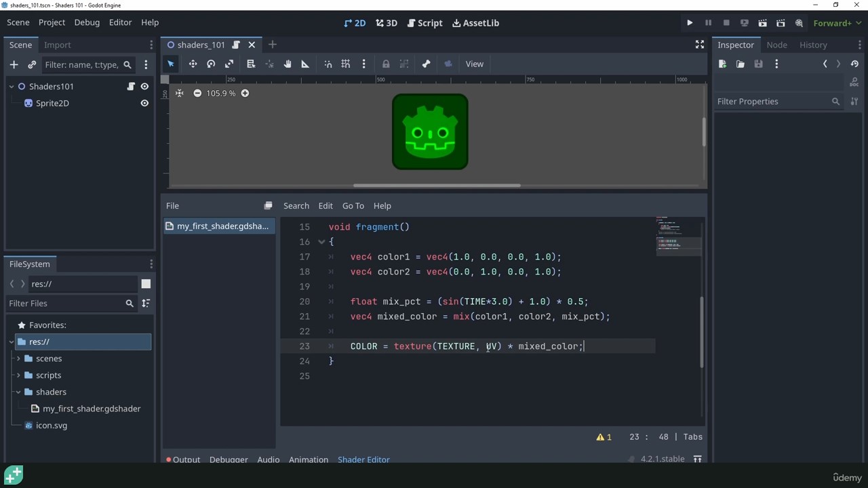Open the Forward+ renderer dropdown

pyautogui.click(x=837, y=23)
